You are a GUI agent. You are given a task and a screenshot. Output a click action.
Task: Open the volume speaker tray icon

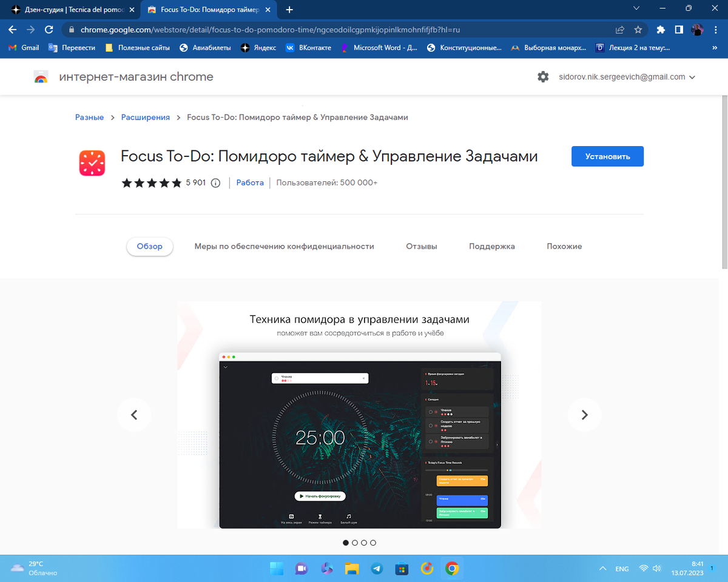coord(656,569)
